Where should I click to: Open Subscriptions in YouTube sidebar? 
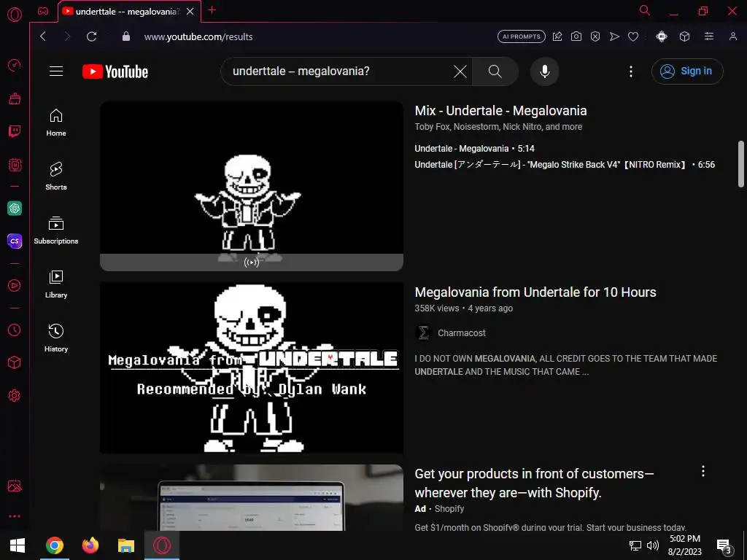coord(56,230)
